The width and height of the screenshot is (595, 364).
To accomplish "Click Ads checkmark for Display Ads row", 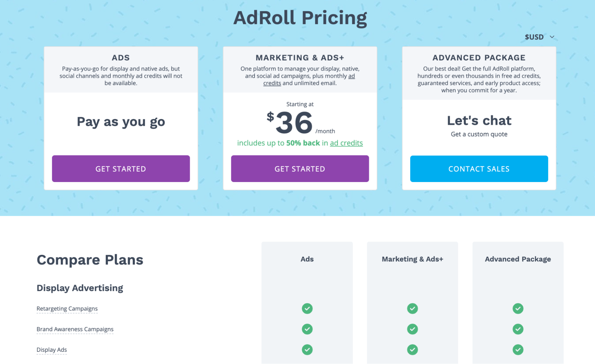I will pos(307,350).
